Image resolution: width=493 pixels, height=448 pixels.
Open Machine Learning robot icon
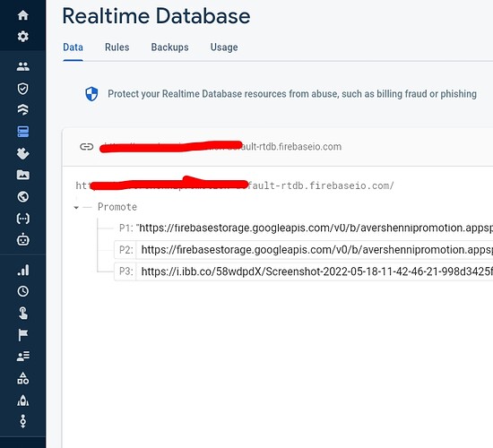[23, 239]
